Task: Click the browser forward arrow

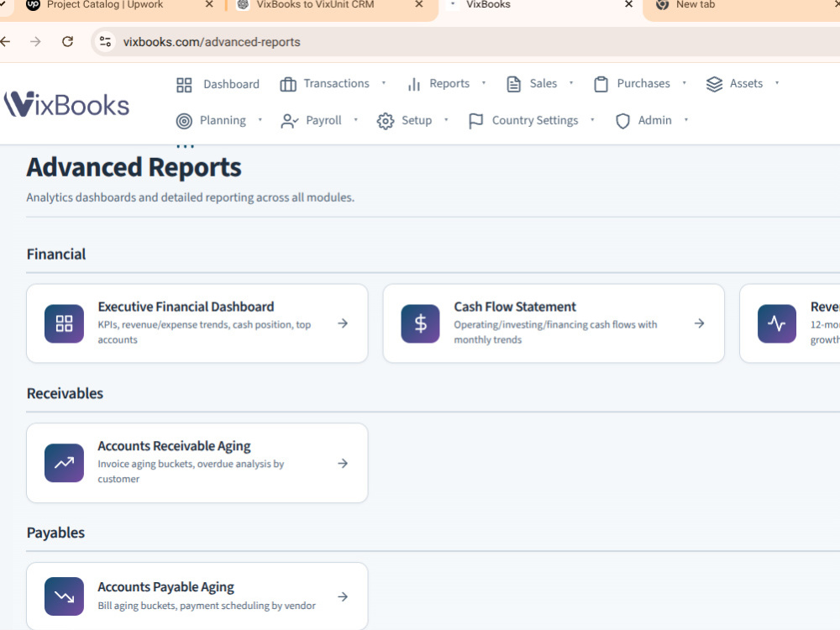Action: [35, 42]
